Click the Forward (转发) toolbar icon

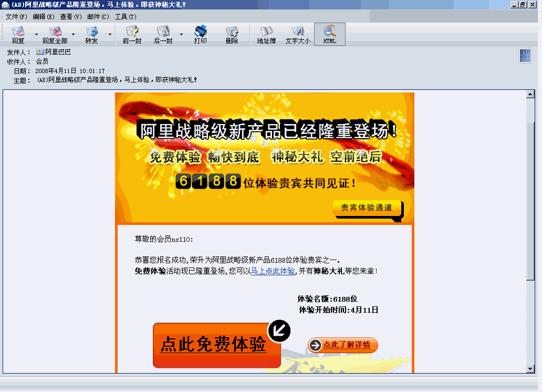(91, 35)
